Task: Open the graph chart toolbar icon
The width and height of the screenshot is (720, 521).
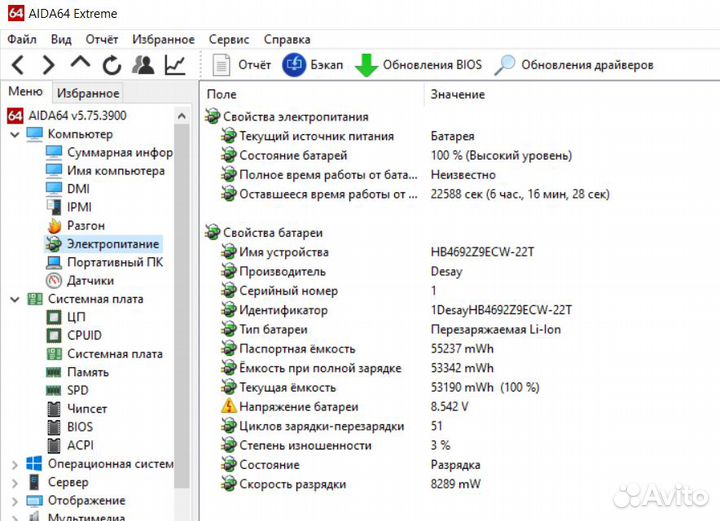Action: click(175, 65)
